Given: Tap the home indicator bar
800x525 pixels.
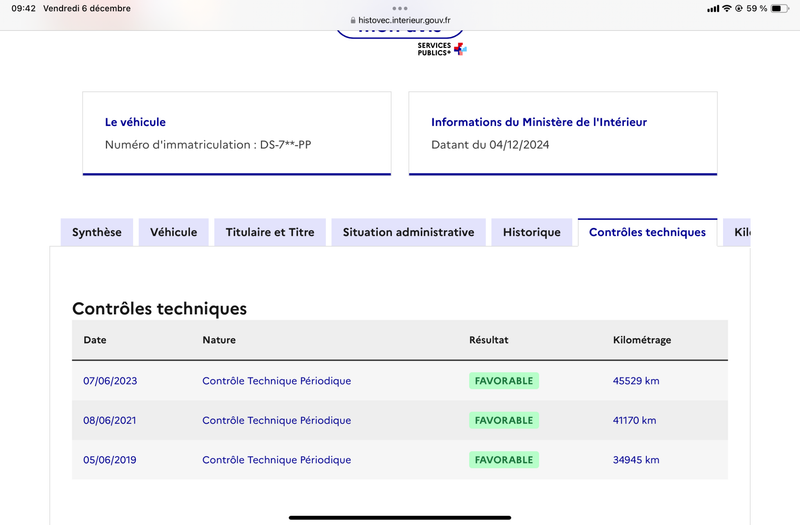Looking at the screenshot, I should pos(400,517).
